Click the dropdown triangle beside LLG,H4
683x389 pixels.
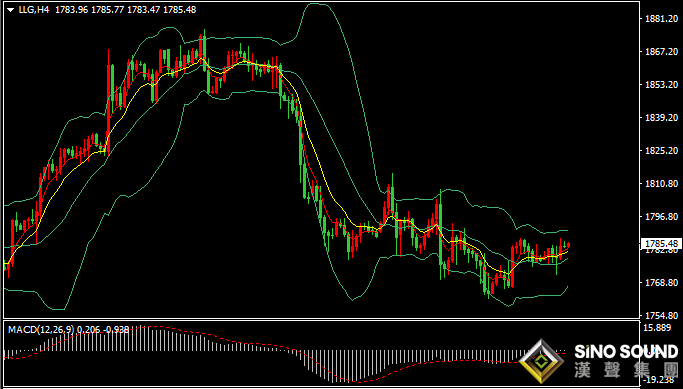point(10,10)
